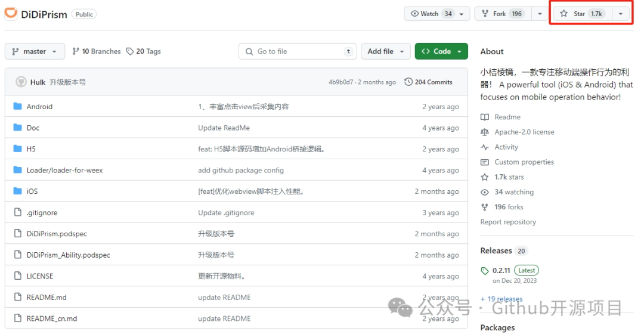This screenshot has width=644, height=334.
Task: Open the DiDiPrism repository name link
Action: (44, 14)
